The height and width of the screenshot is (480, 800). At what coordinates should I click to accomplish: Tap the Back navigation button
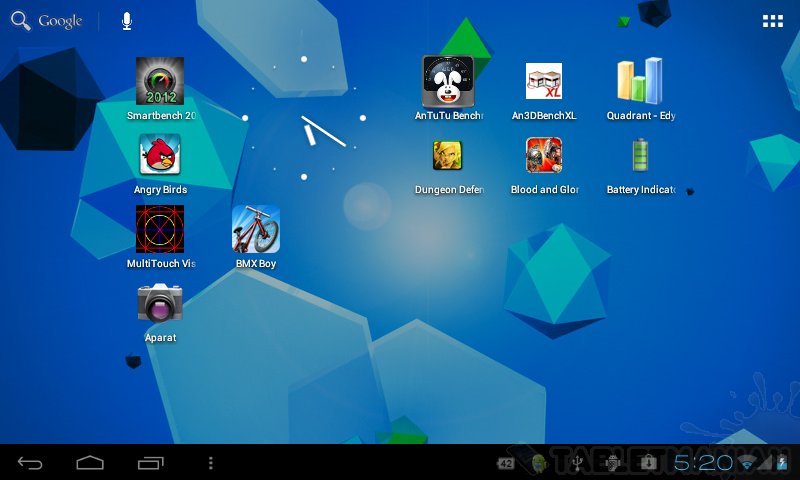click(x=30, y=463)
